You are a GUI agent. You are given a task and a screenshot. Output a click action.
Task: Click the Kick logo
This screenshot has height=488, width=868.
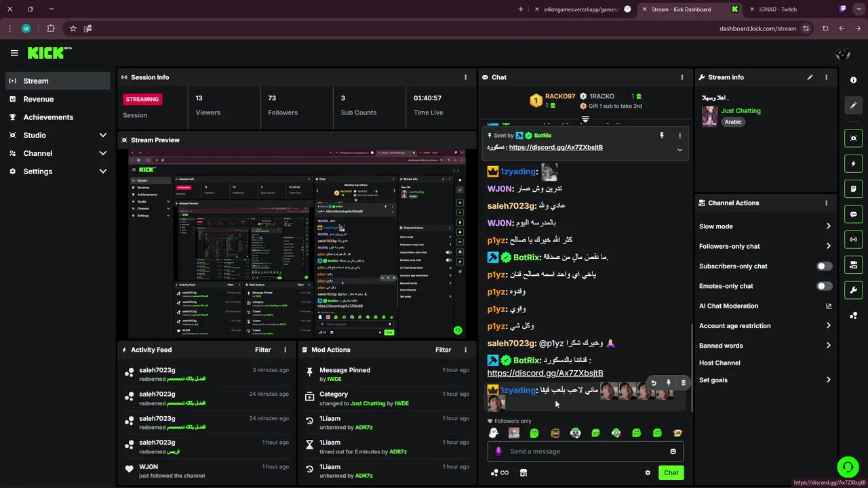tap(49, 53)
